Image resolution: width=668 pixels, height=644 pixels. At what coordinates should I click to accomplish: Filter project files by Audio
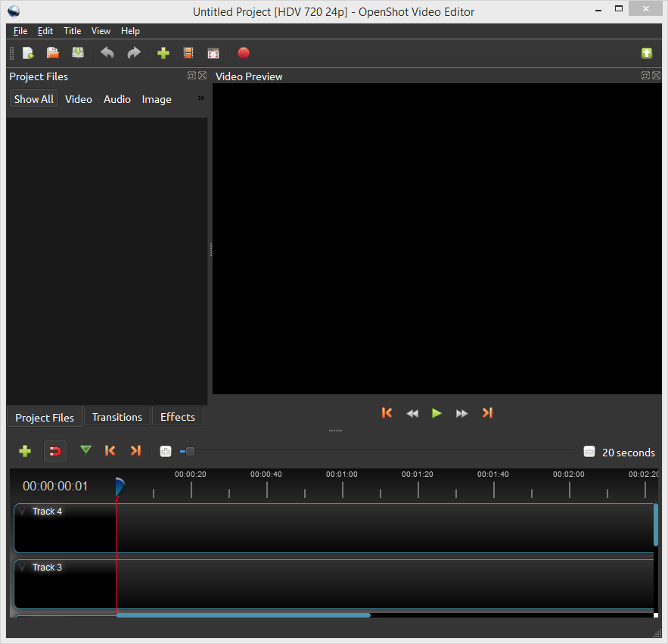pos(117,99)
